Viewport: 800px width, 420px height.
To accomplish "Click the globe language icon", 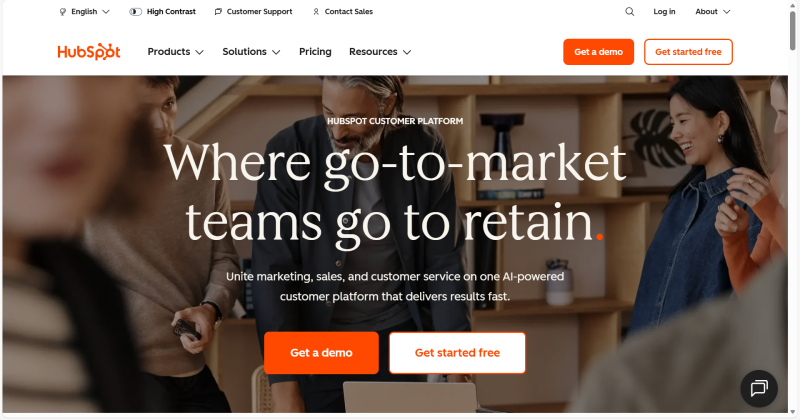I will pos(63,11).
